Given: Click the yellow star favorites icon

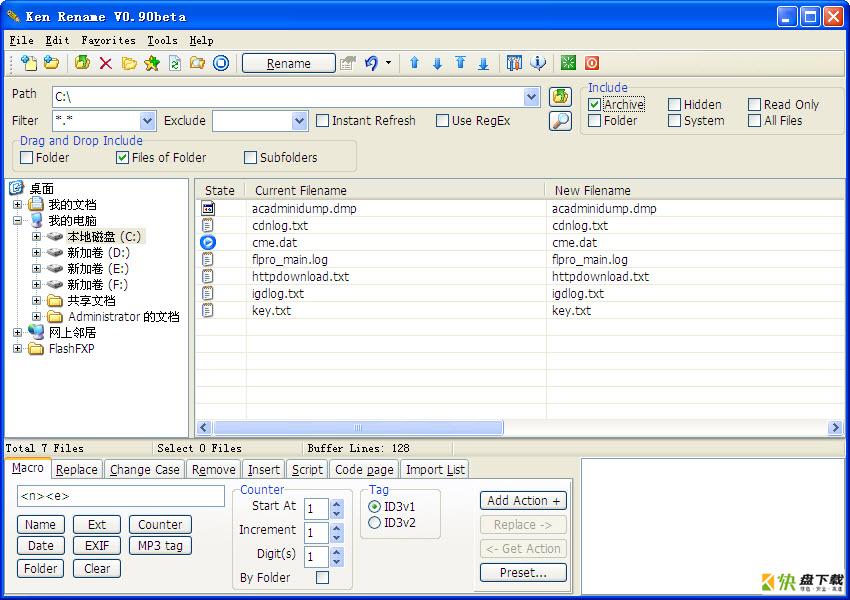Looking at the screenshot, I should pyautogui.click(x=152, y=63).
